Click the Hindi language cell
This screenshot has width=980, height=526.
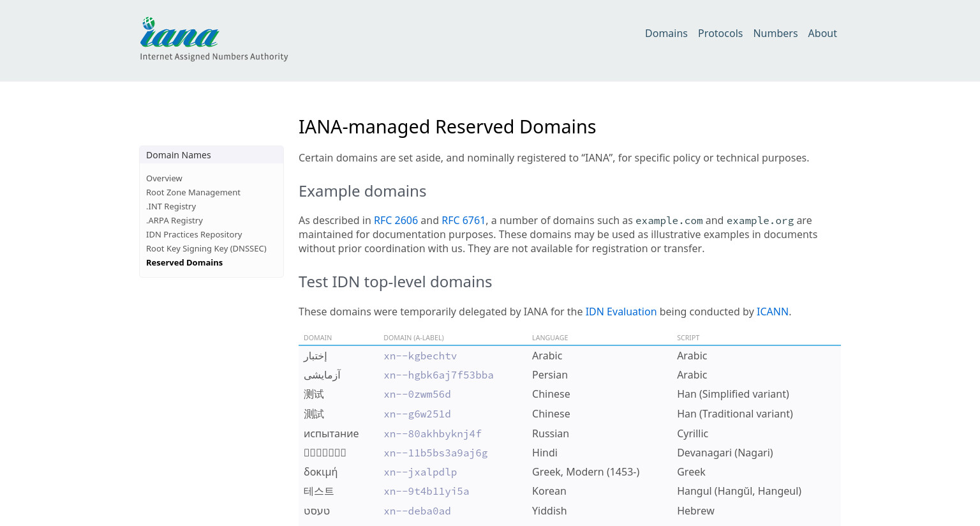[545, 453]
